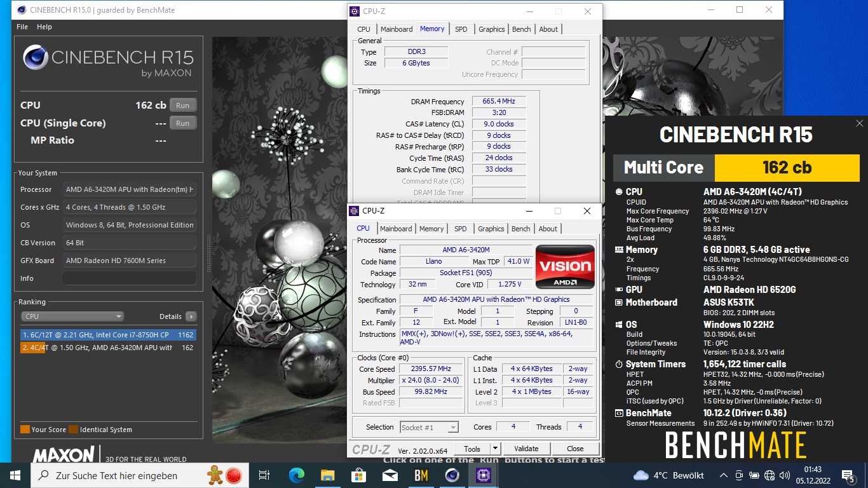Open the Help menu in Cinebench

44,27
